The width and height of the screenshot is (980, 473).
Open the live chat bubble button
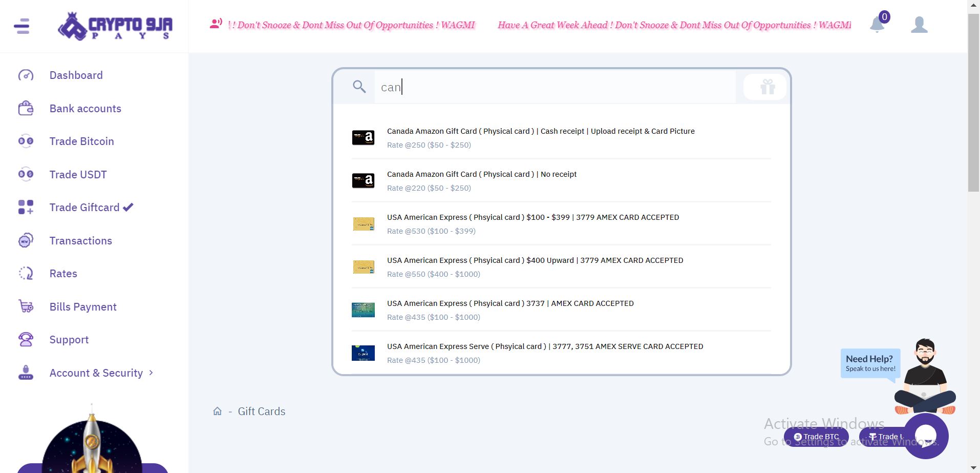(926, 436)
